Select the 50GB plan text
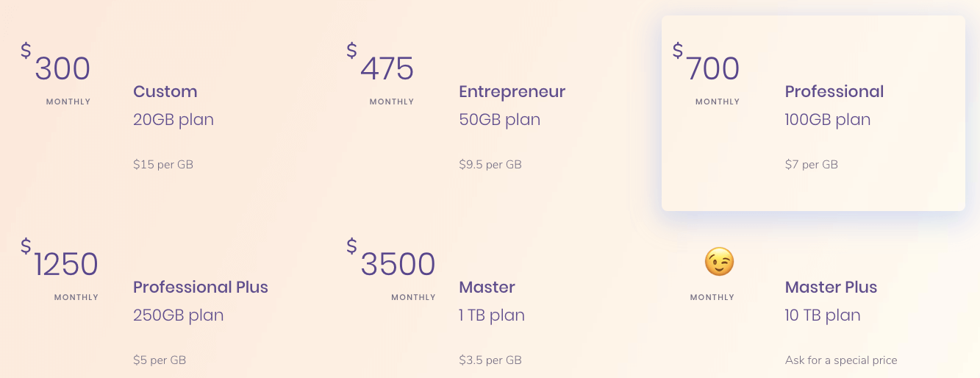The width and height of the screenshot is (980, 378). (x=500, y=120)
